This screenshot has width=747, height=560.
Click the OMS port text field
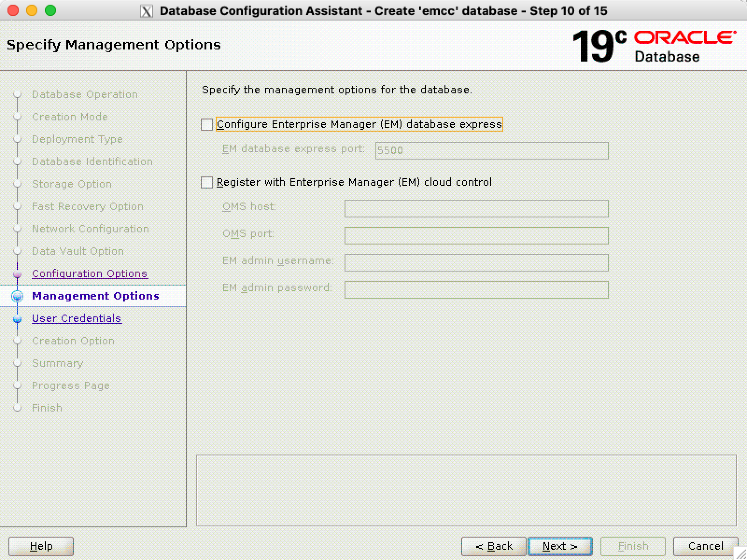(x=476, y=236)
